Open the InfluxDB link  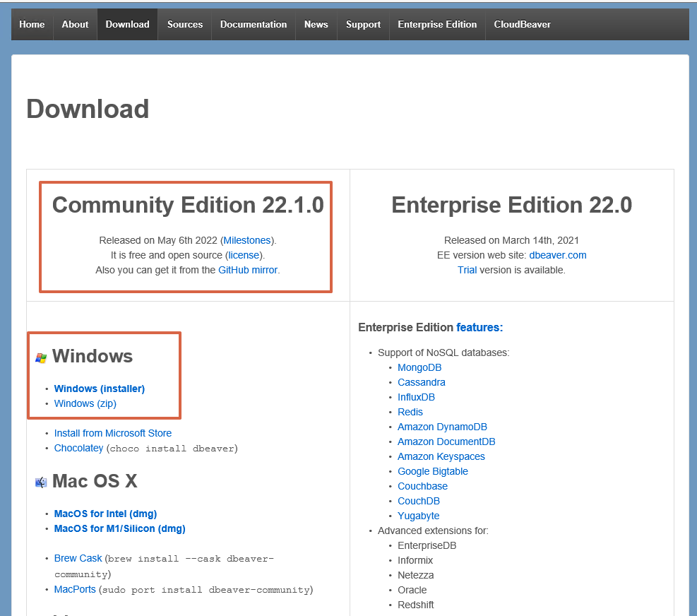coord(416,397)
